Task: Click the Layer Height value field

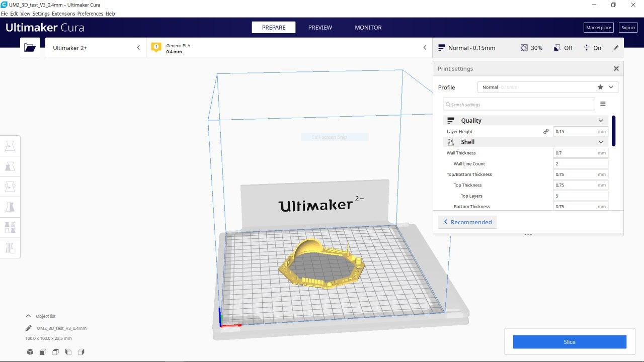Action: pos(580,131)
